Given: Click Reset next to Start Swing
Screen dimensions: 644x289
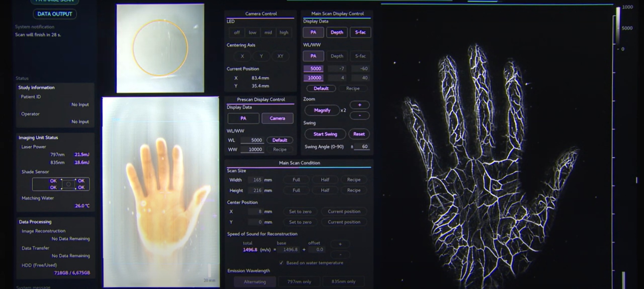Looking at the screenshot, I should (x=359, y=134).
